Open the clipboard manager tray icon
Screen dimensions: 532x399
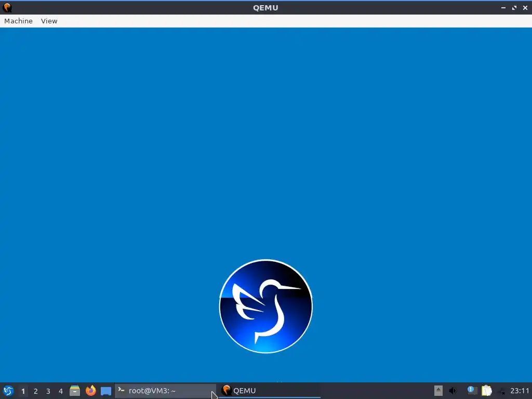pyautogui.click(x=486, y=391)
